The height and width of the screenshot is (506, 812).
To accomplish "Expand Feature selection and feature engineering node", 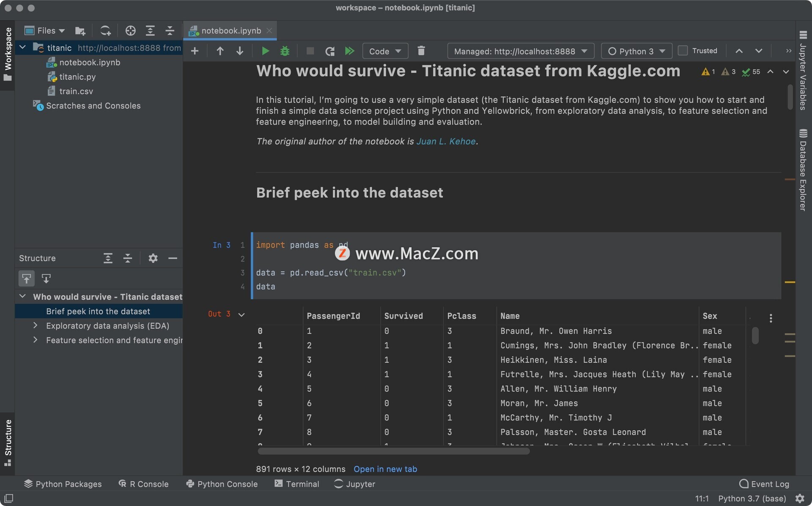I will pyautogui.click(x=36, y=340).
